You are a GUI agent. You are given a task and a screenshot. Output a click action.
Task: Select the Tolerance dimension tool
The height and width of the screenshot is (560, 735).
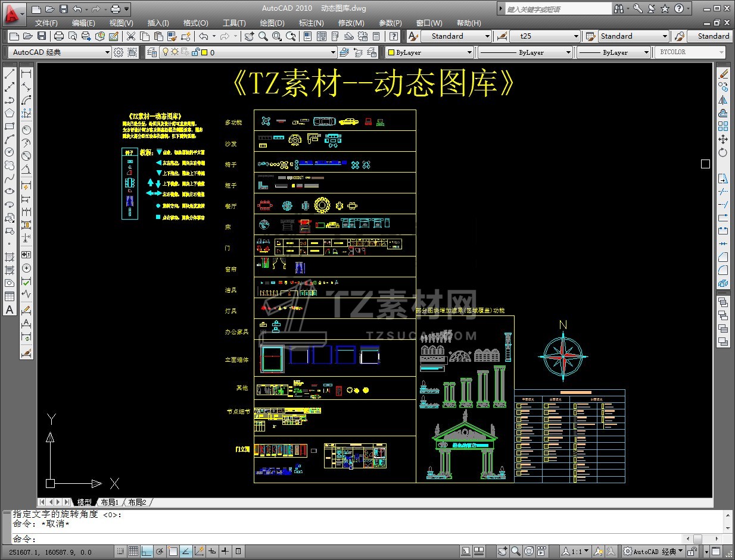(x=26, y=255)
